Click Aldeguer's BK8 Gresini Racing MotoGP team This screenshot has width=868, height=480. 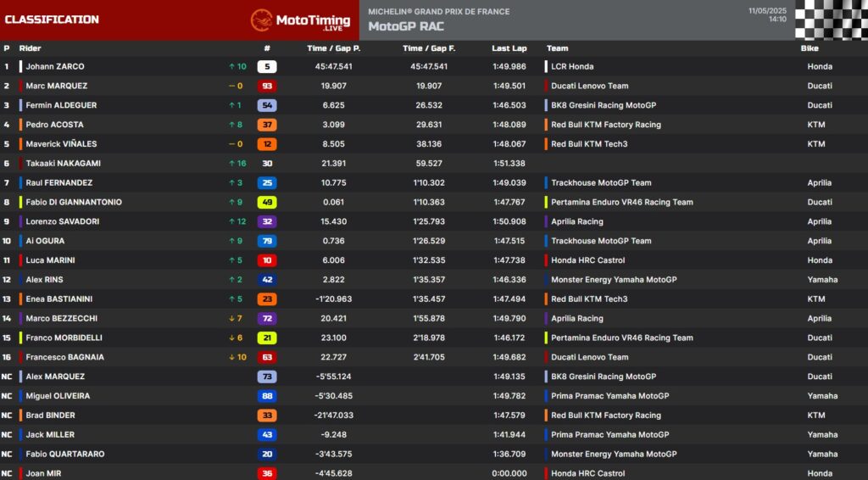pyautogui.click(x=604, y=105)
